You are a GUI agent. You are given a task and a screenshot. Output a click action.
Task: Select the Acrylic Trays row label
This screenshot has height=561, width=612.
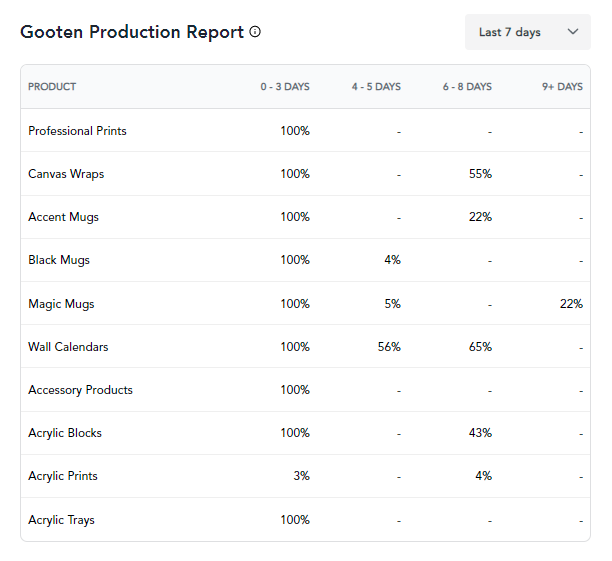61,520
